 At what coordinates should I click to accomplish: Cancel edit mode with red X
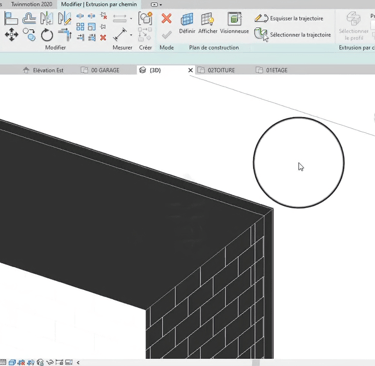[166, 18]
